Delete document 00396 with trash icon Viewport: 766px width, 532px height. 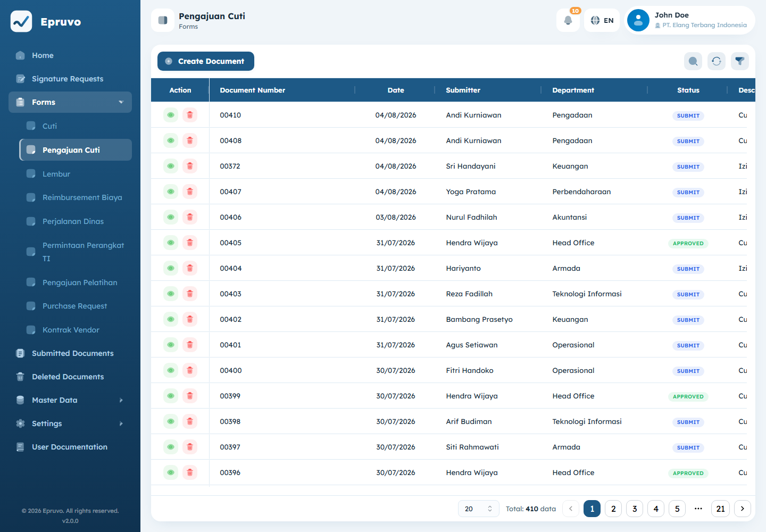pyautogui.click(x=190, y=472)
